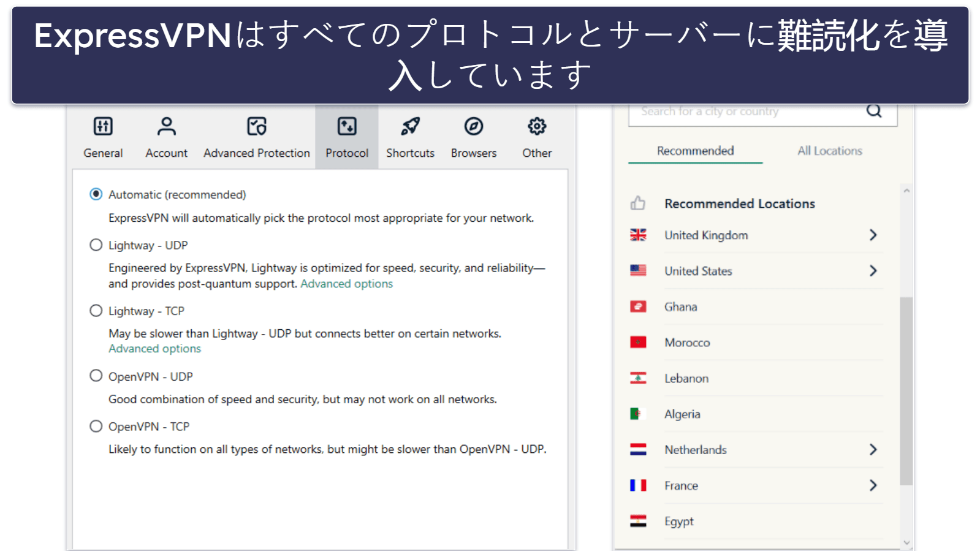Viewport: 980px width, 551px height.
Task: Click the search magnifier icon
Action: pyautogui.click(x=874, y=111)
